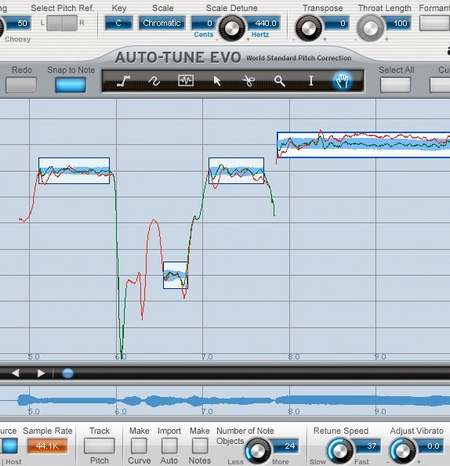Click the Redo button
This screenshot has height=466, width=450.
click(x=21, y=85)
